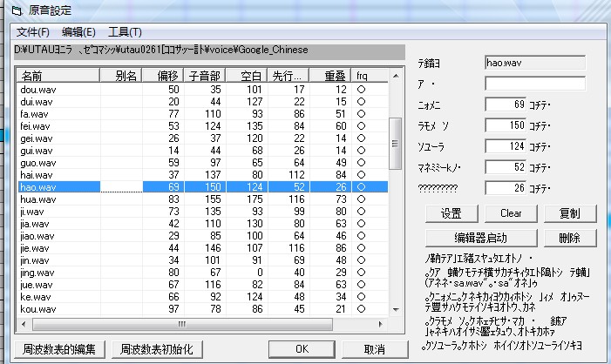Click the offset value 83 in hua.wav row
Viewport: 611px width, 364px height.
[173, 199]
